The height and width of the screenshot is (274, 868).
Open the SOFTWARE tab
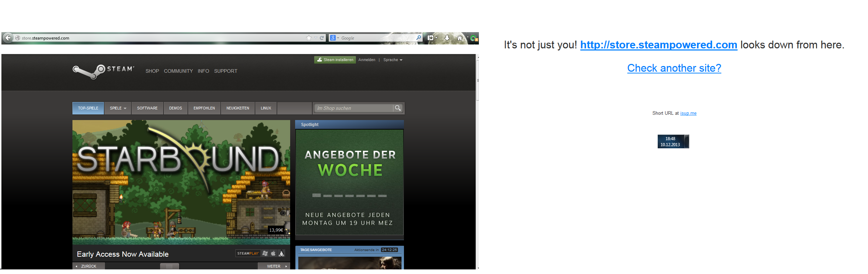(147, 108)
